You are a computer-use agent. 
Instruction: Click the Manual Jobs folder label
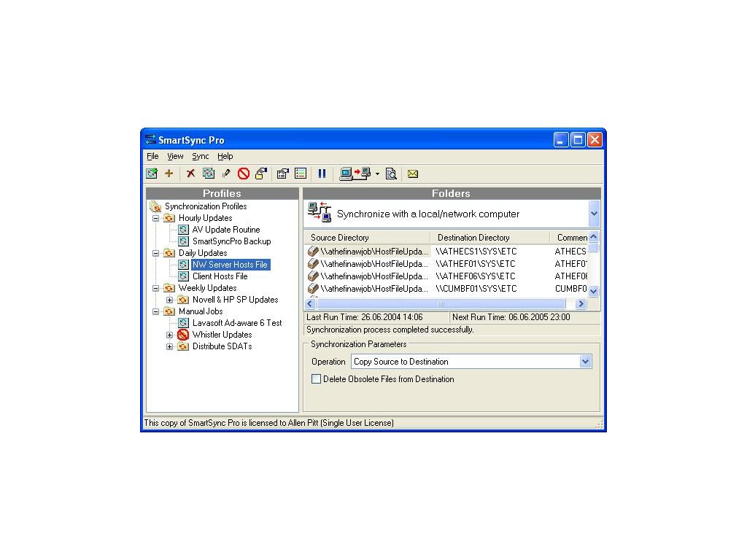point(201,311)
